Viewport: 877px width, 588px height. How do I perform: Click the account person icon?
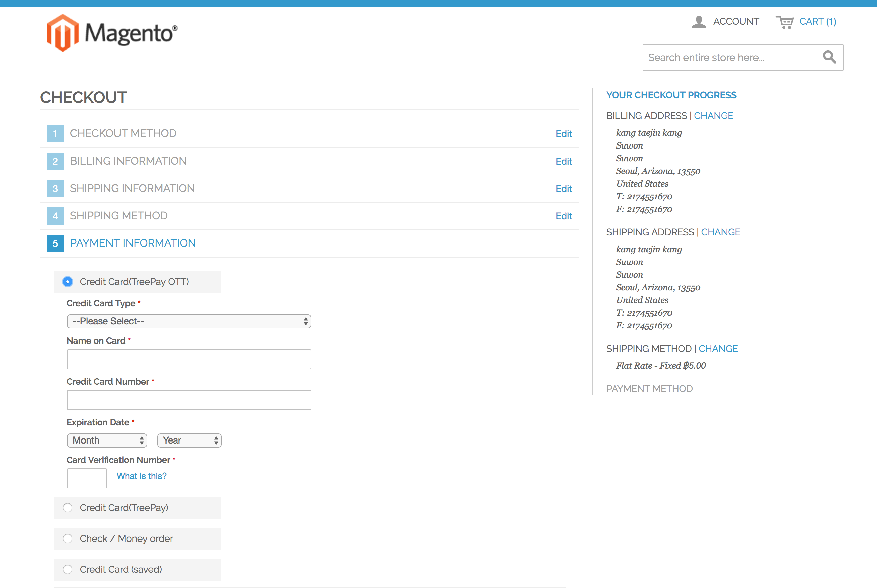(699, 22)
